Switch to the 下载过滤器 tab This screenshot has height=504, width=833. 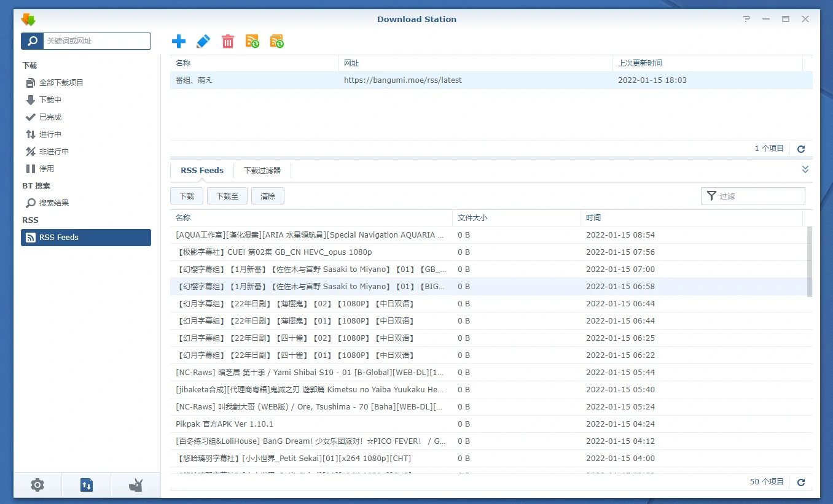(262, 171)
